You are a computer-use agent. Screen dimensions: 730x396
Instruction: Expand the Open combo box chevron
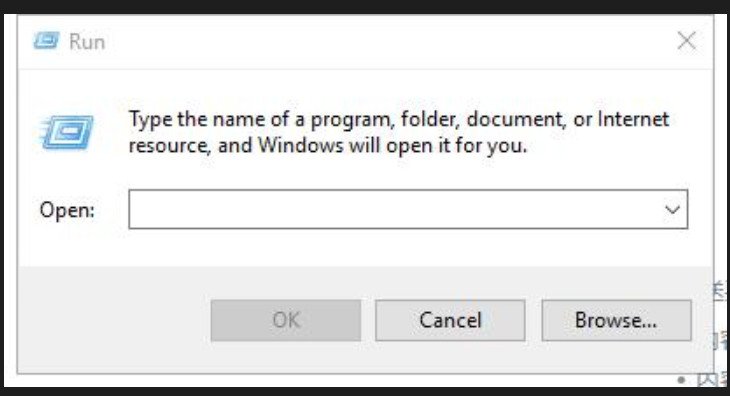point(672,209)
